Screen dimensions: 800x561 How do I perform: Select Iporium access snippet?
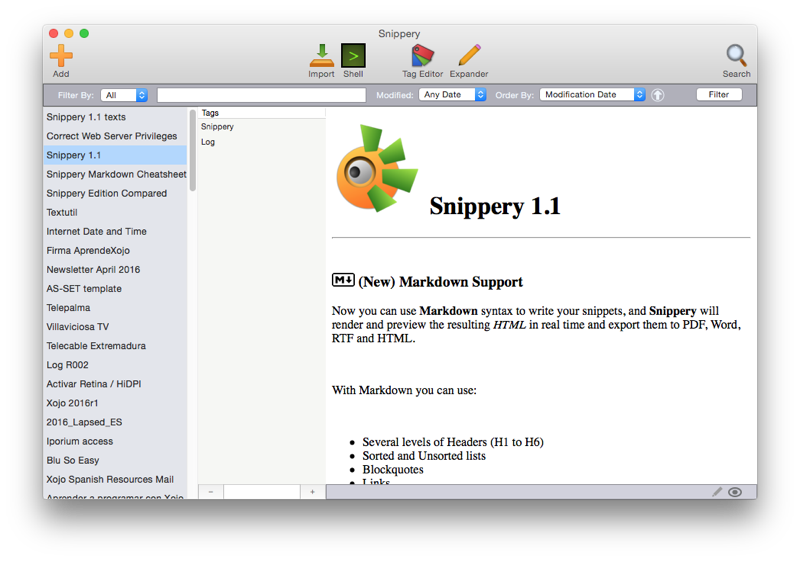tap(115, 441)
